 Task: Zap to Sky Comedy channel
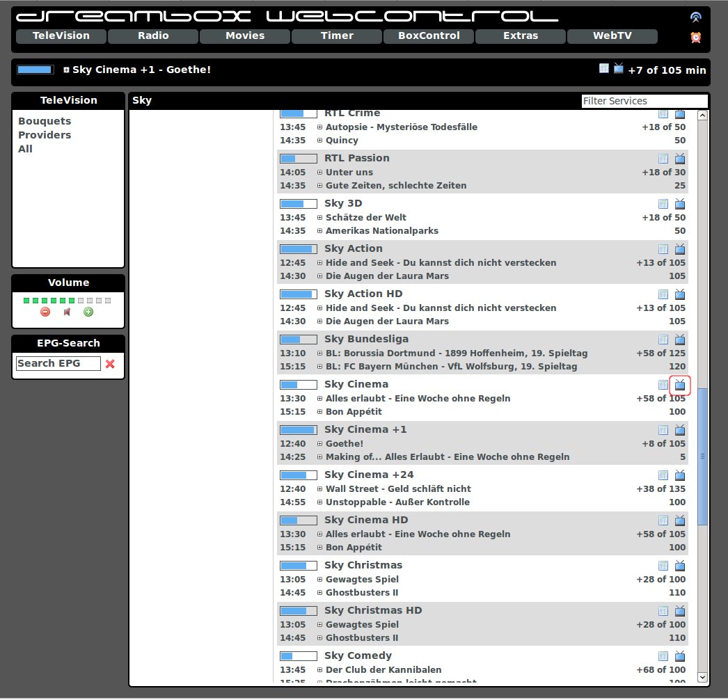(x=358, y=655)
